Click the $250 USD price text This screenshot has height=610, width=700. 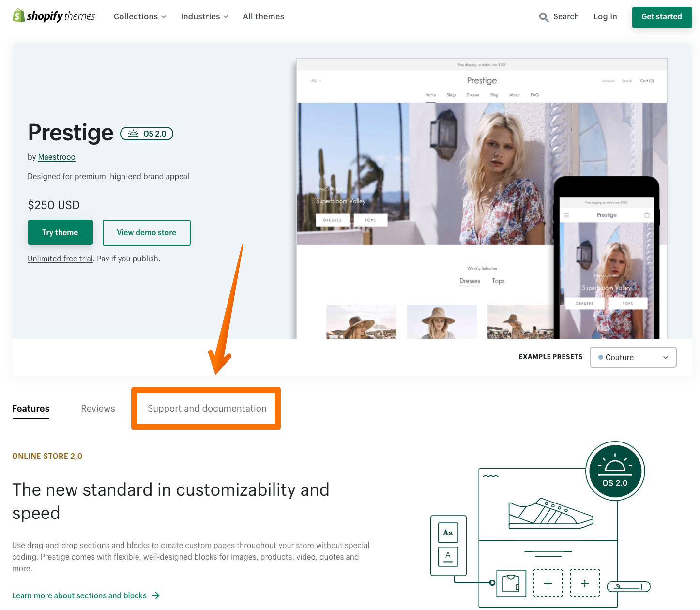pos(54,205)
